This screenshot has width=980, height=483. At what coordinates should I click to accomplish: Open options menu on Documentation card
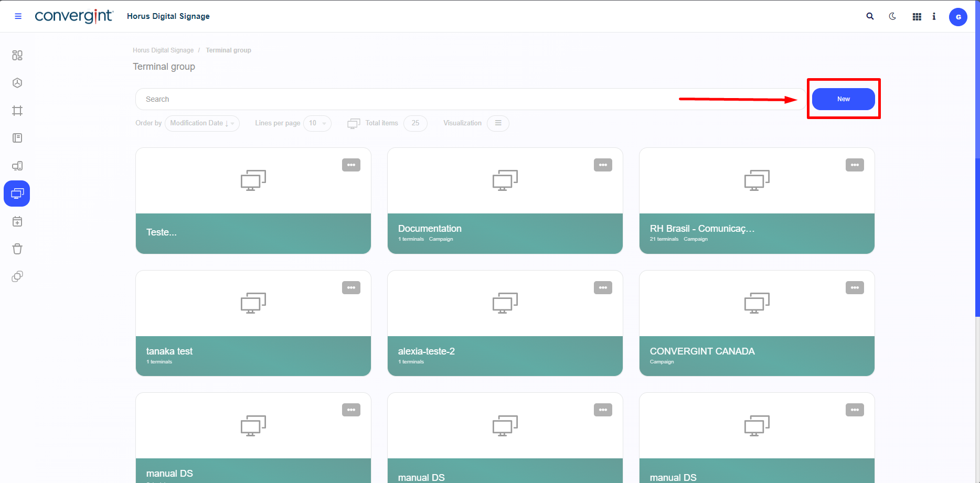tap(603, 165)
